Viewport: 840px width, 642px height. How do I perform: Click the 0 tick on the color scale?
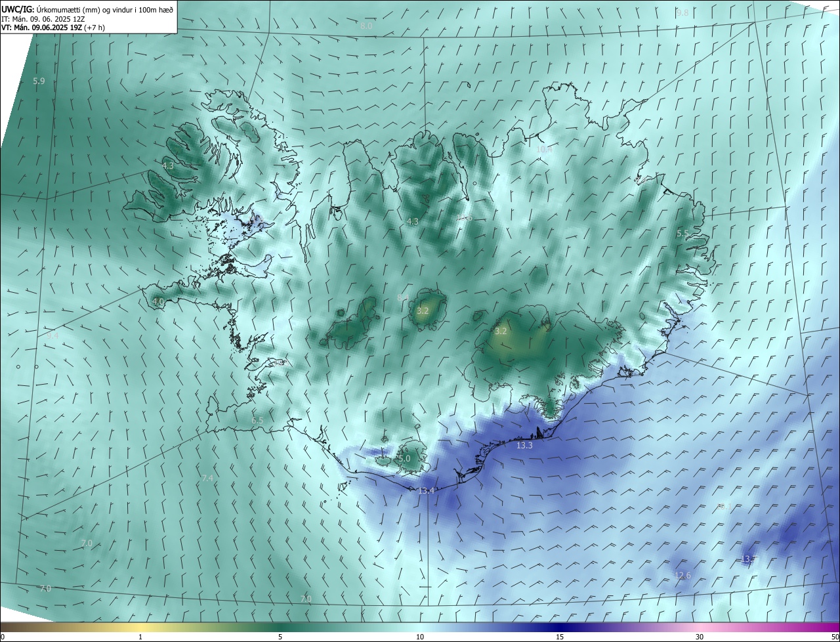(3, 637)
